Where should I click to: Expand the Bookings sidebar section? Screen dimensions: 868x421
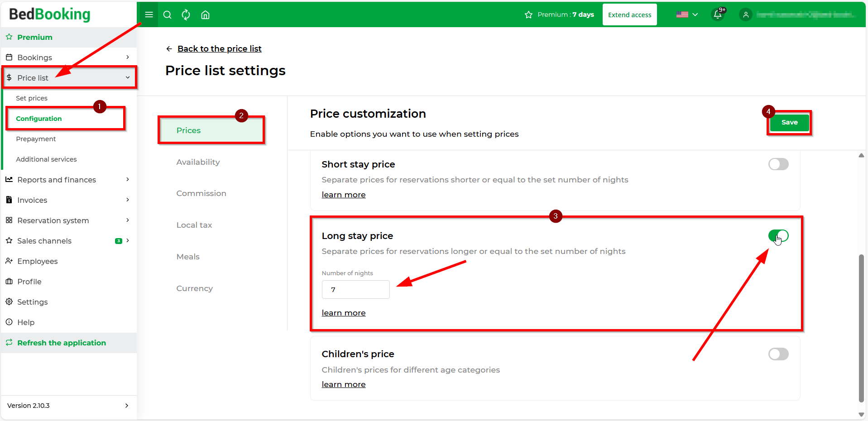tap(69, 57)
